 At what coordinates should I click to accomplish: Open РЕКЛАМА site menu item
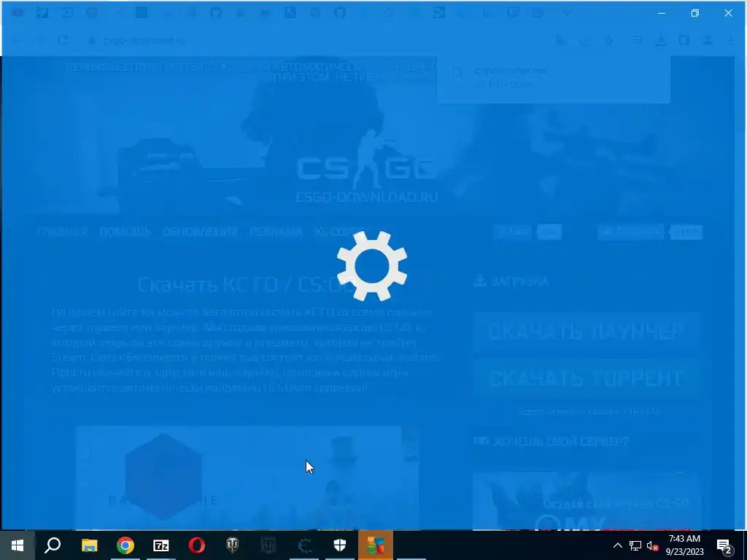point(276,232)
